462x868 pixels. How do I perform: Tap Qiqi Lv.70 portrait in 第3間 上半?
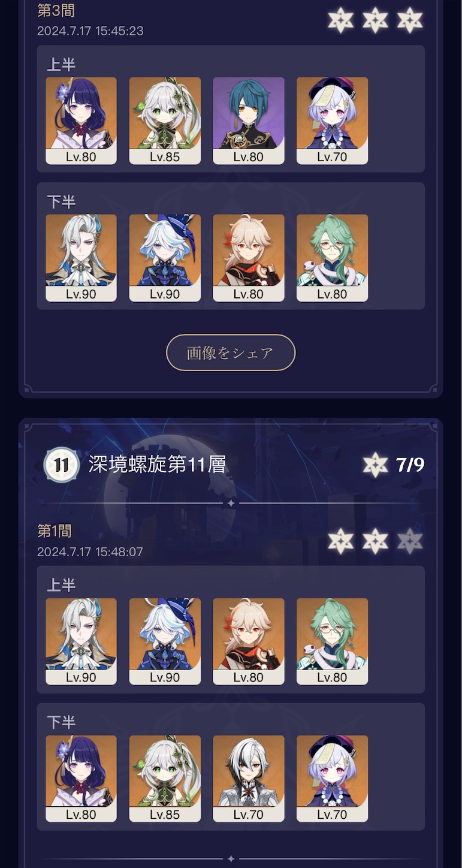333,120
